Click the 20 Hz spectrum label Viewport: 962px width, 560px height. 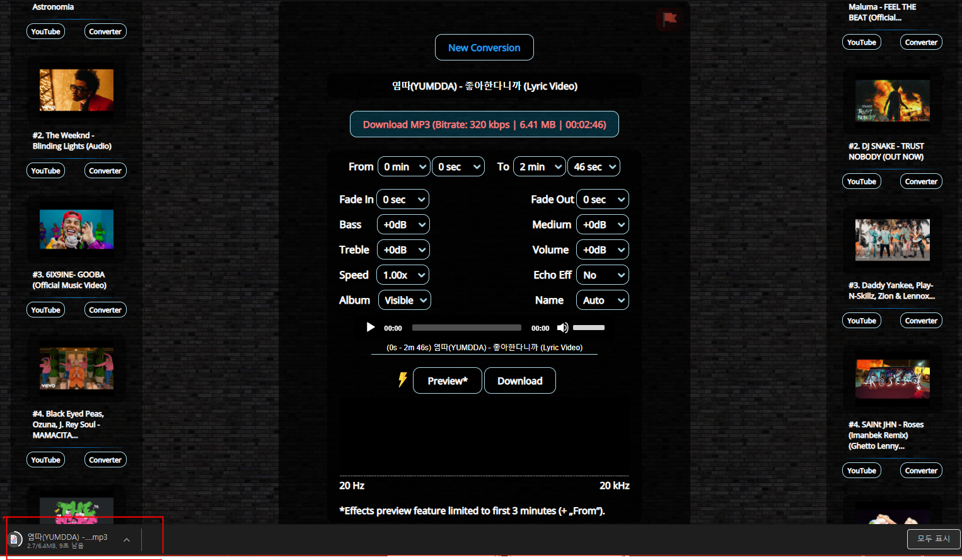[x=352, y=486]
